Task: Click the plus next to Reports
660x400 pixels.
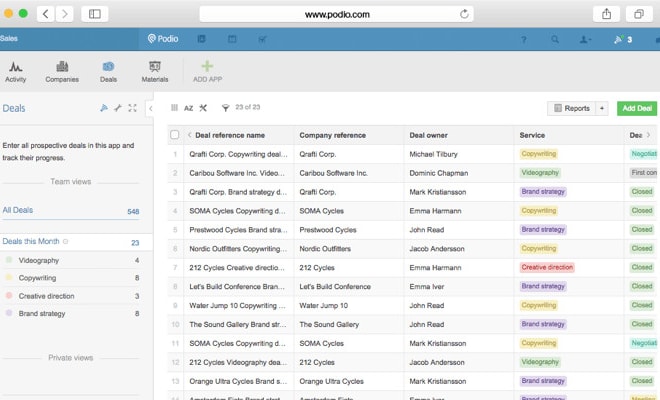Action: (x=602, y=108)
